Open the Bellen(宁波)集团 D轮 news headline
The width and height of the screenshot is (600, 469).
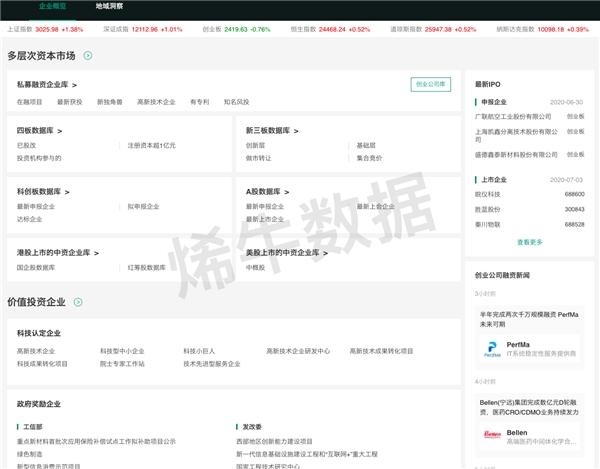[529, 407]
